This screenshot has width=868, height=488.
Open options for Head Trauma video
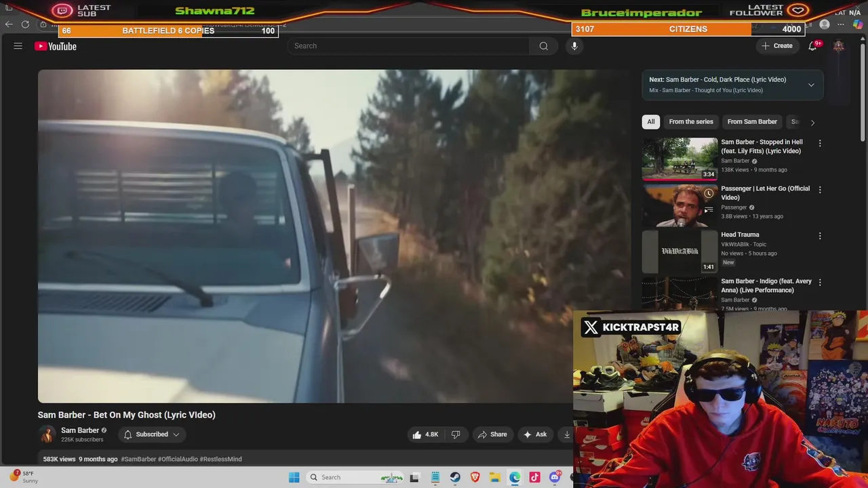(x=820, y=236)
